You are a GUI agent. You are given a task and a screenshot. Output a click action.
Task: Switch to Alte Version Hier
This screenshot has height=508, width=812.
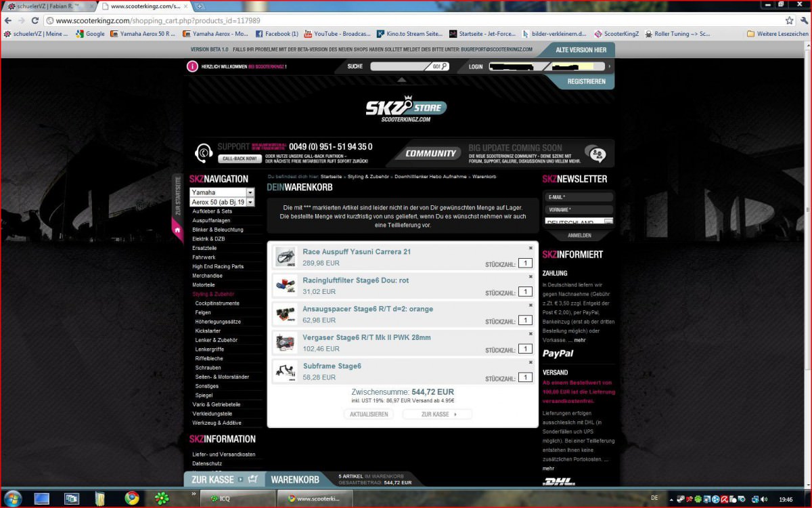tap(581, 49)
